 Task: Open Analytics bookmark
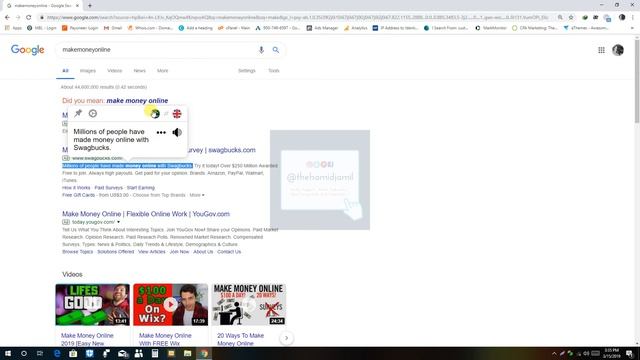click(x=356, y=28)
